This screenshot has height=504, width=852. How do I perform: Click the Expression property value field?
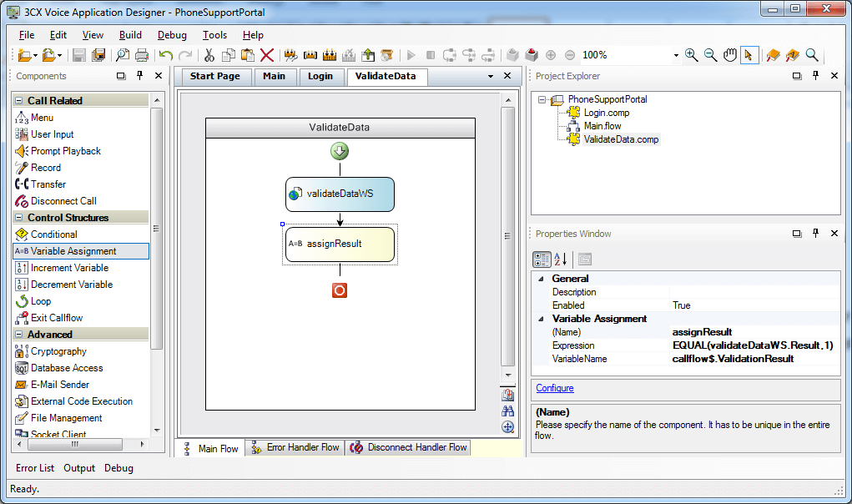(x=754, y=345)
